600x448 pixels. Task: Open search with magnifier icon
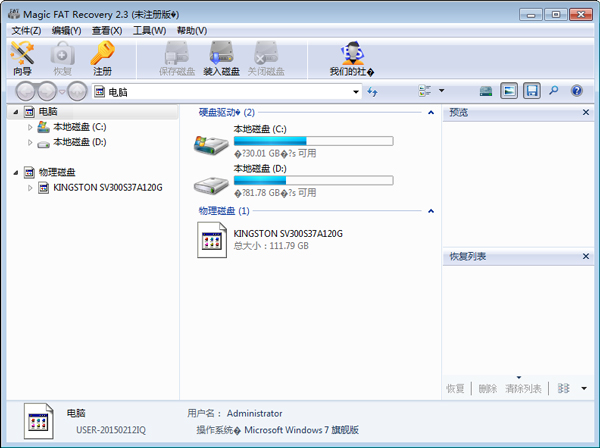(x=554, y=91)
